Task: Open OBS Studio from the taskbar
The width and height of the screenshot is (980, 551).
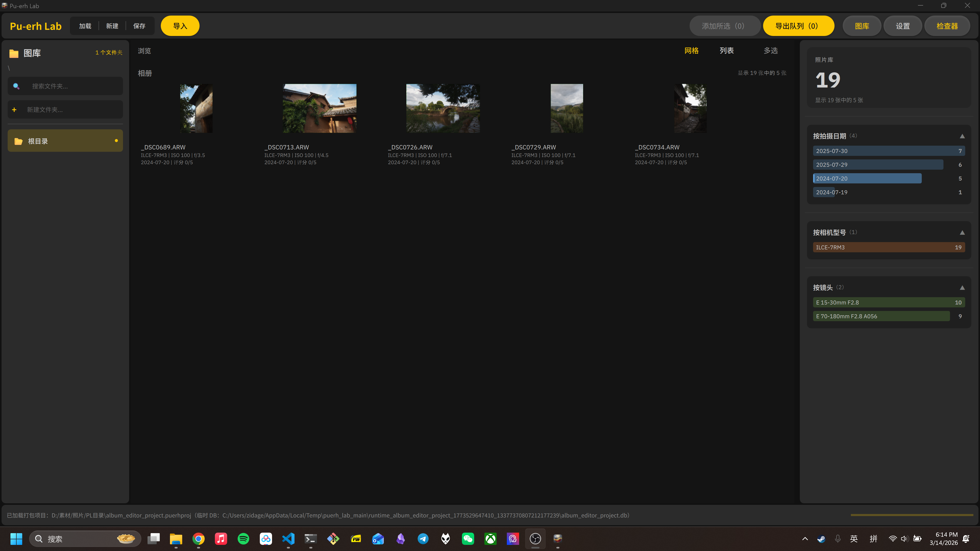Action: [535, 539]
